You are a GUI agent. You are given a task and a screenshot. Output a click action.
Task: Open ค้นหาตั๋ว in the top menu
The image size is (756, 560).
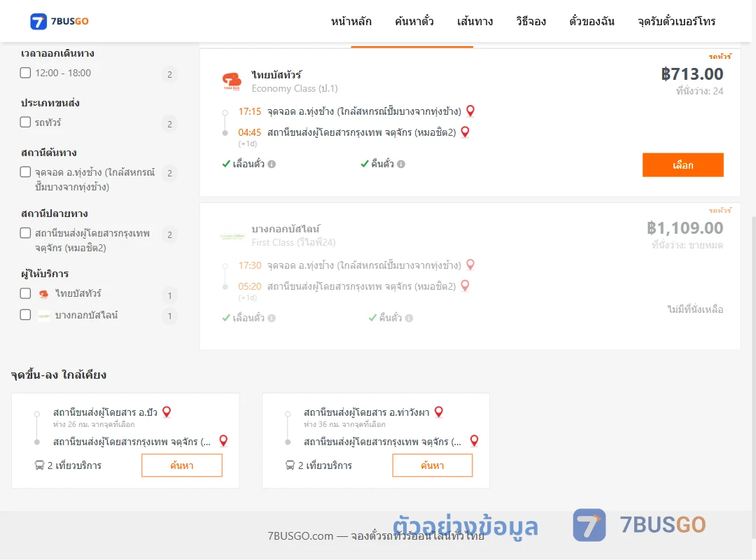pyautogui.click(x=414, y=21)
